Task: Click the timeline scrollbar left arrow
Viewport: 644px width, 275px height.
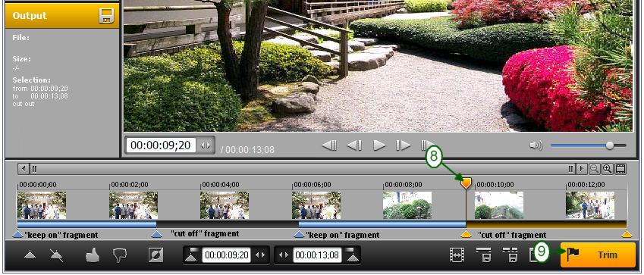Action: coord(24,169)
